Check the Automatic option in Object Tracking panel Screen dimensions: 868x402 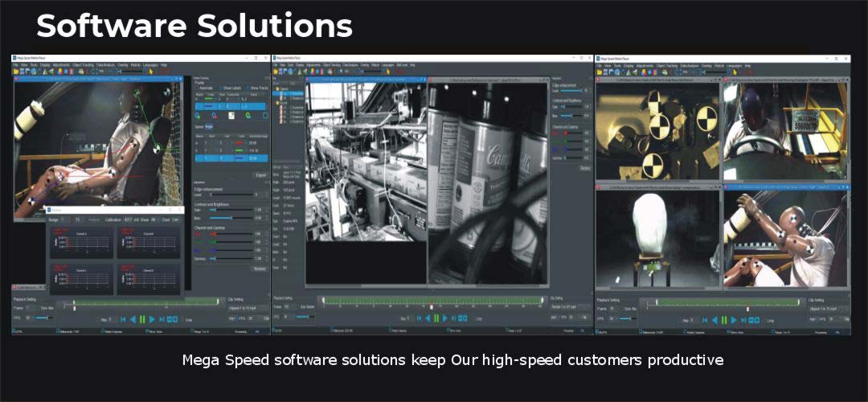click(x=199, y=88)
